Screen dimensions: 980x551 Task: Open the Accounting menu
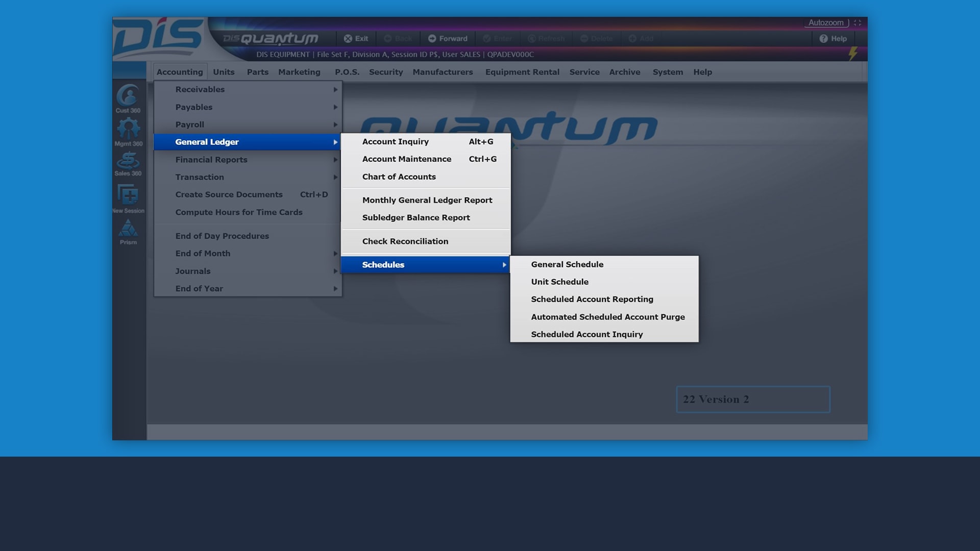(x=180, y=72)
